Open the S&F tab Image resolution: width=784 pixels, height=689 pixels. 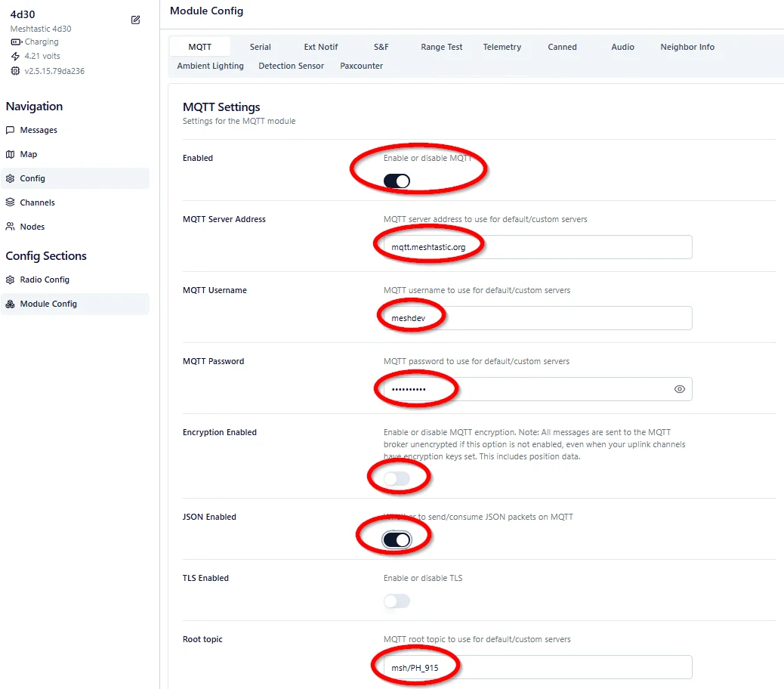(381, 47)
